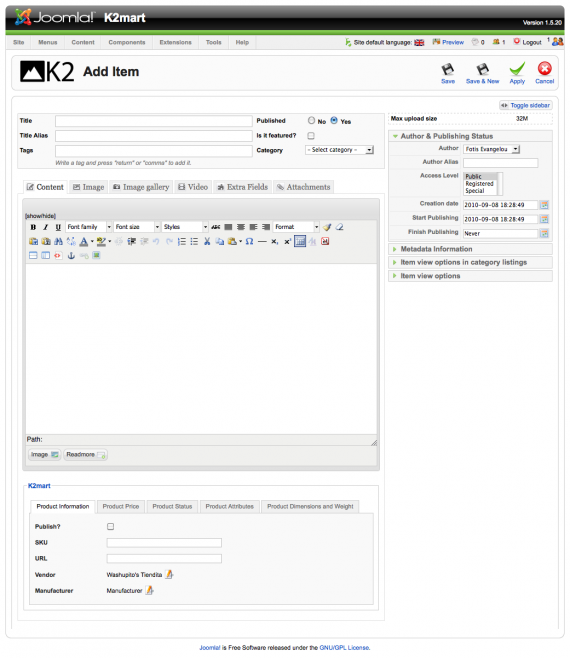The height and width of the screenshot is (658, 570).
Task: Expand Item view options in category listings
Action: point(470,262)
